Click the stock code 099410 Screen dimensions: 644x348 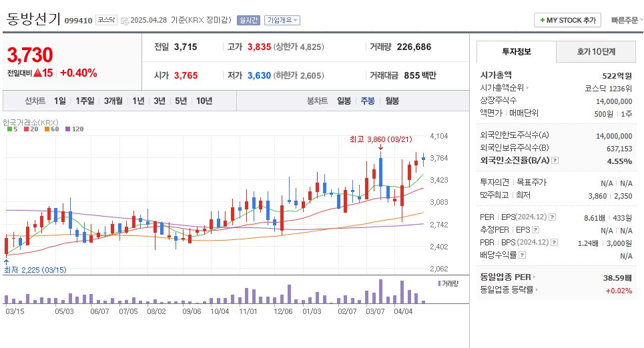pyautogui.click(x=79, y=21)
